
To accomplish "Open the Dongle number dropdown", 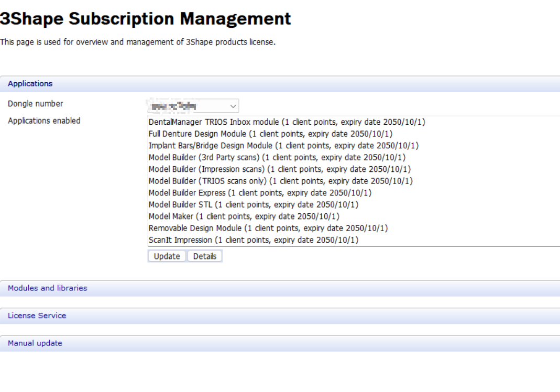I will tap(193, 106).
